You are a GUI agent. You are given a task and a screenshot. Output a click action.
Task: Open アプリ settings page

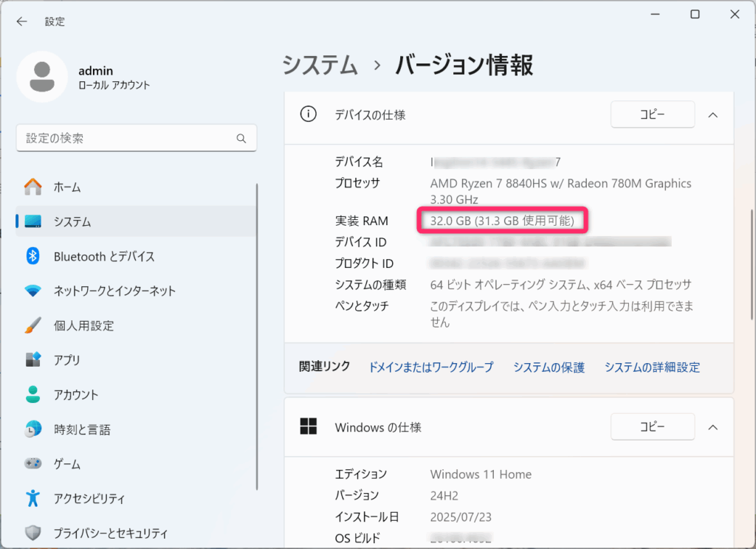point(136,360)
